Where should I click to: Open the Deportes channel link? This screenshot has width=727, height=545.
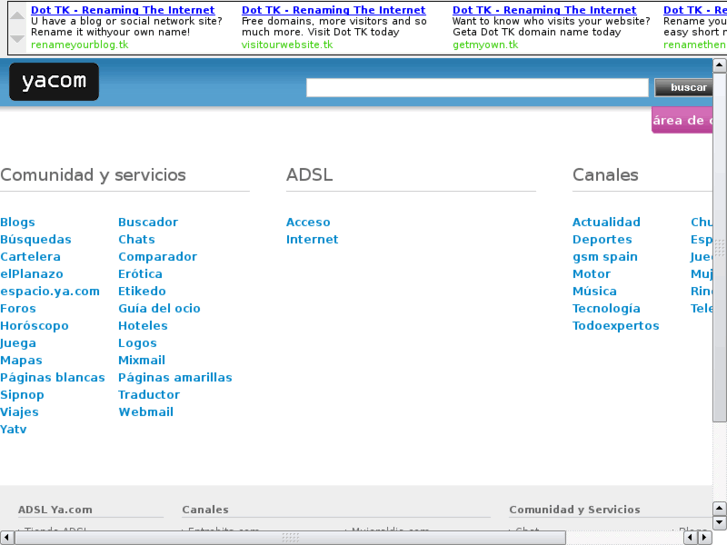602,239
